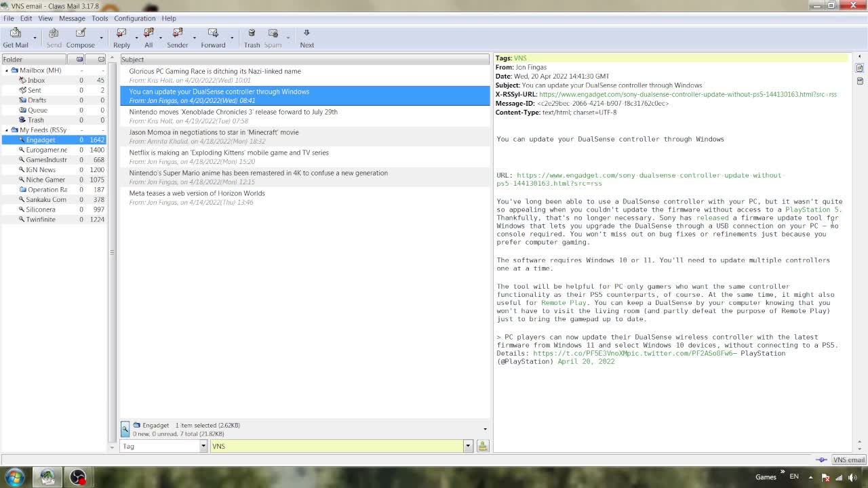868x488 pixels.
Task: Open Meta teases Horizon Worlds message
Action: 304,197
